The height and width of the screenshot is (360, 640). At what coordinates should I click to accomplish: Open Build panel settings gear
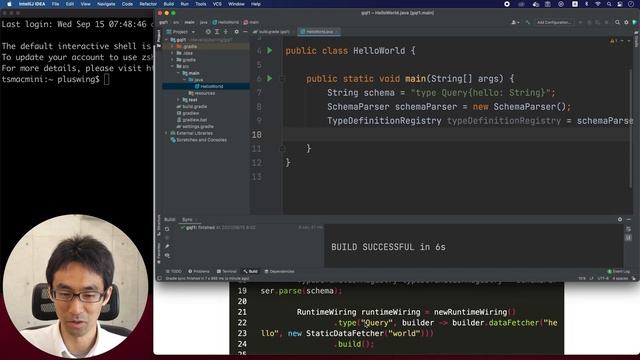coord(620,219)
